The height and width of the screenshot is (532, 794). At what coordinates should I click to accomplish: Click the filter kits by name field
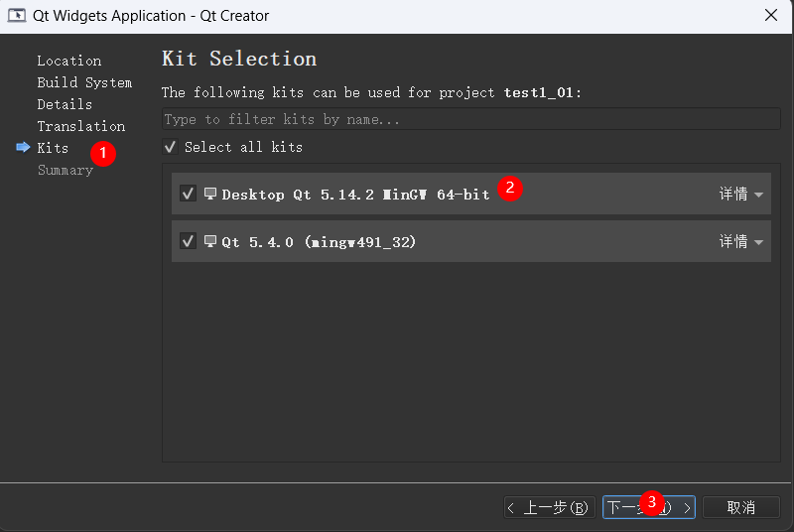[x=470, y=119]
